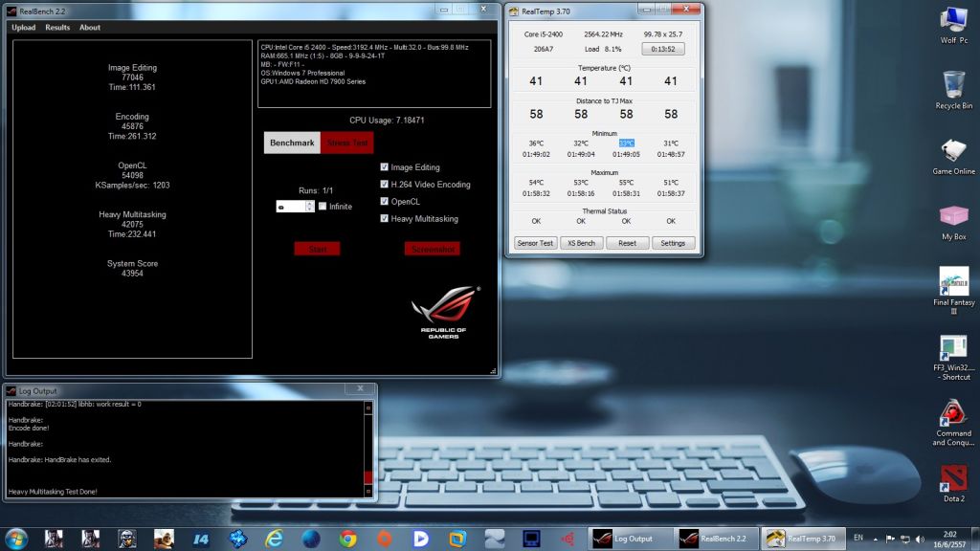
Task: Click the red Screenshot button
Action: [x=432, y=249]
